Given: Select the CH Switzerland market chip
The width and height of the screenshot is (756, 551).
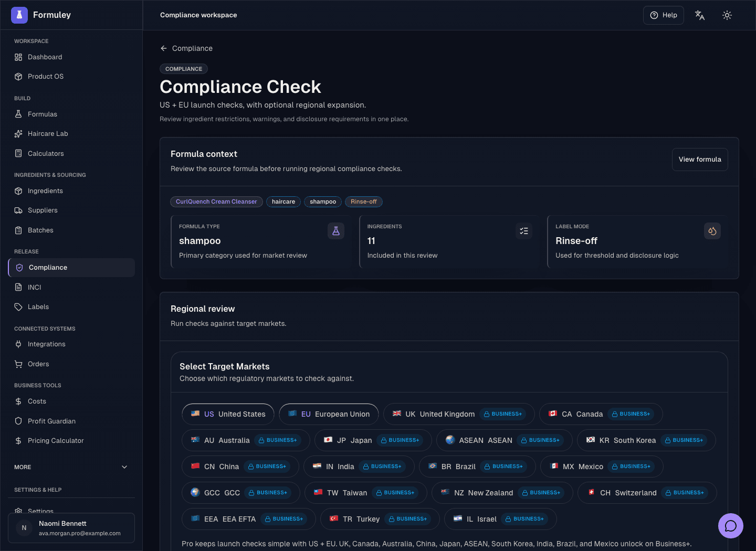Looking at the screenshot, I should point(647,493).
